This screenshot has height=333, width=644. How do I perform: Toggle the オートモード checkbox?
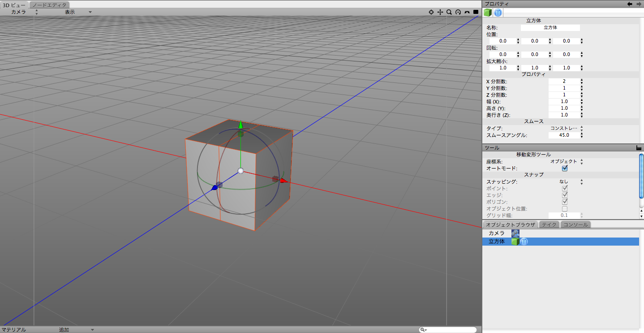(565, 168)
